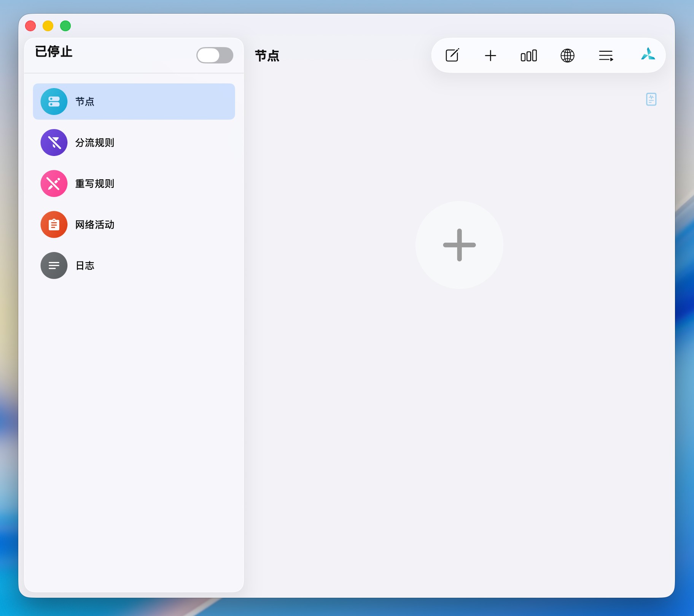Minimize the window using the yellow button

tap(48, 26)
